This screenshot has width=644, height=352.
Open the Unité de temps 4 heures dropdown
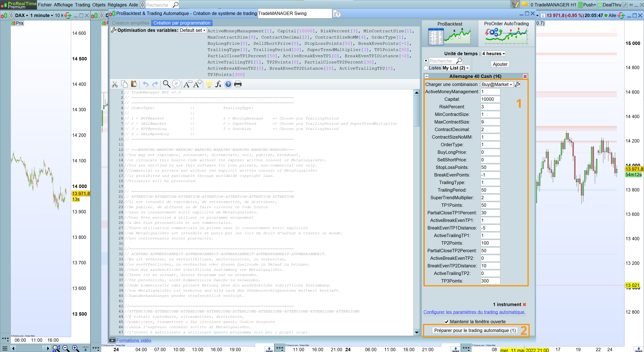(x=494, y=54)
